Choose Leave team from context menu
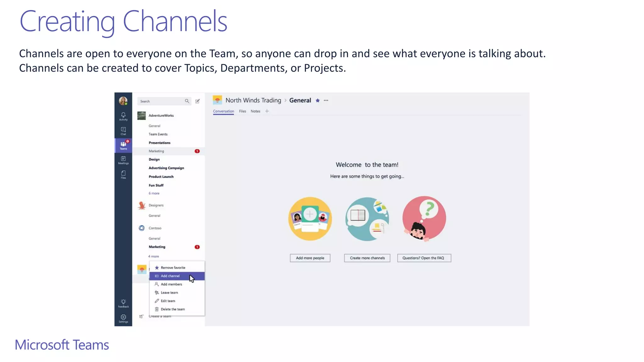 177,293
